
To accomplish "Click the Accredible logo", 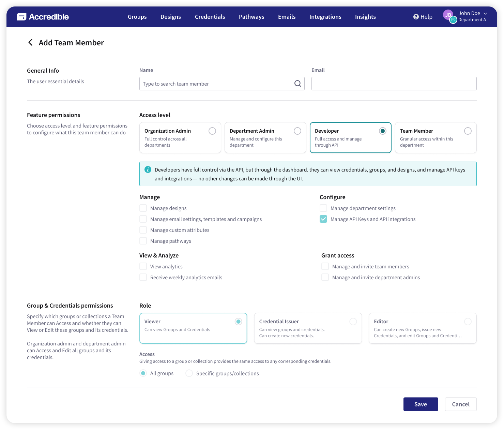I will click(43, 17).
